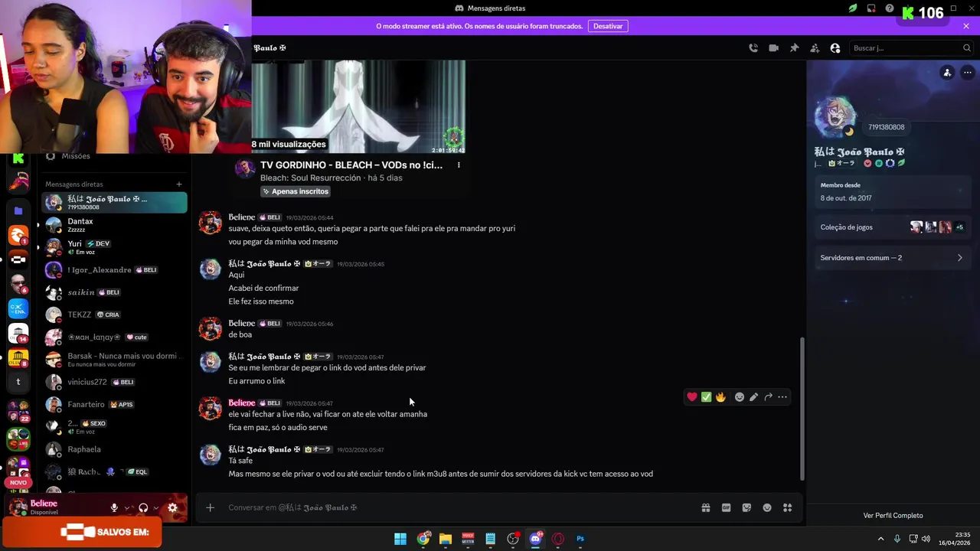
Task: Dismiss the streamer mode banner
Action: pos(966,26)
